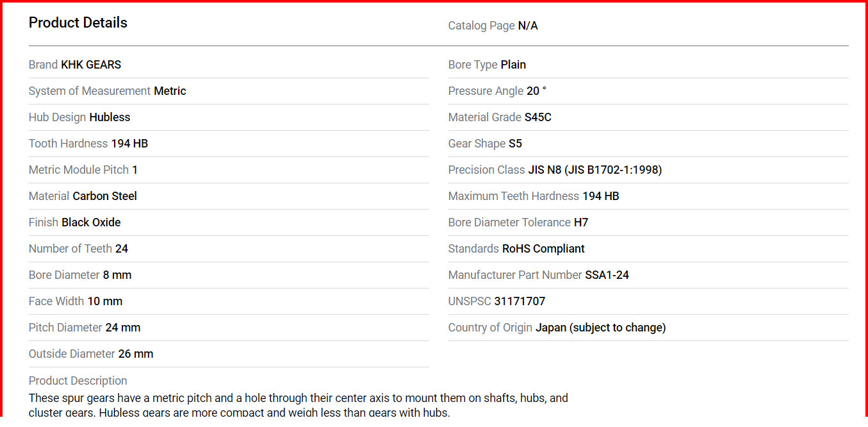The image size is (868, 427).
Task: Click the Carbon Steel material value
Action: click(104, 196)
